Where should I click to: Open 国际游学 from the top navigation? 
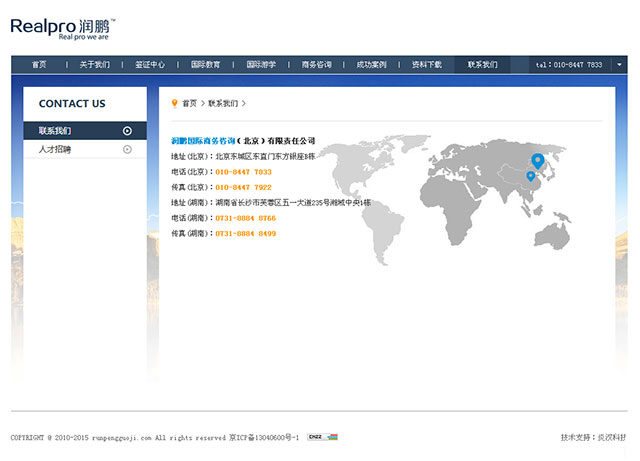click(x=261, y=64)
